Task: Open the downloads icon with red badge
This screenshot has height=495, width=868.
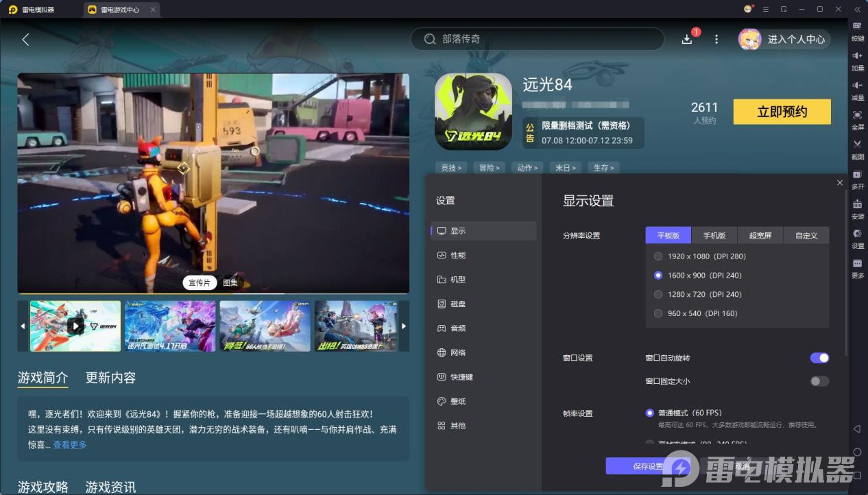Action: point(687,39)
